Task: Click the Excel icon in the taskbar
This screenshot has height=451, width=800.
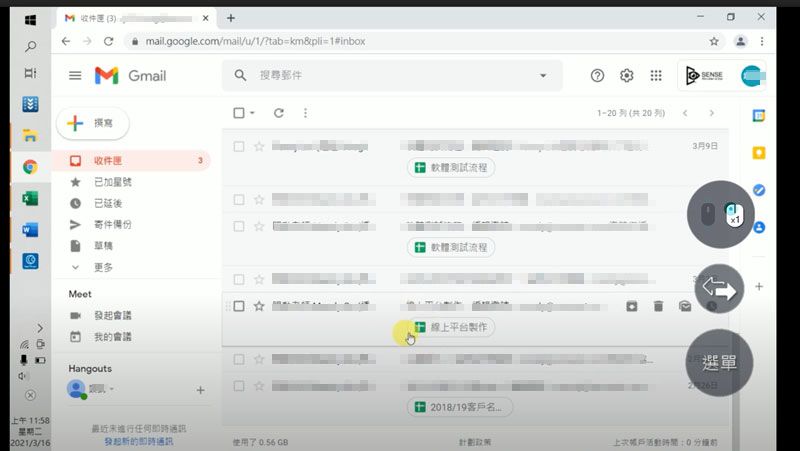Action: click(x=30, y=198)
